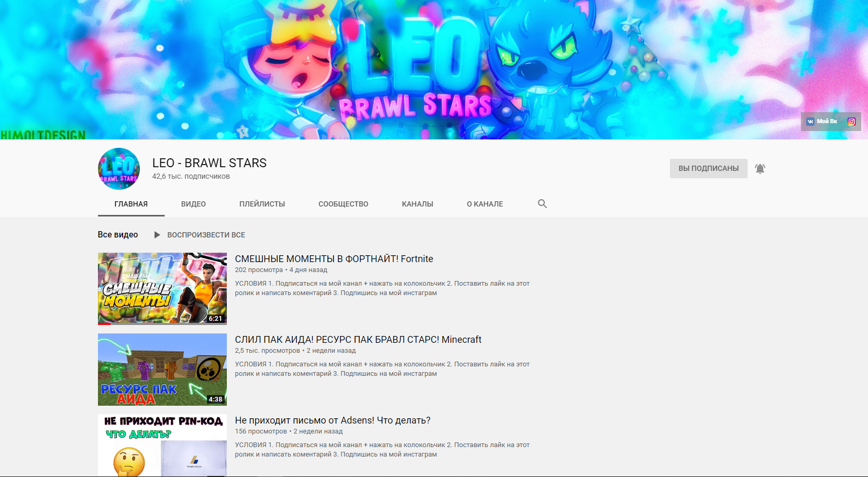The height and width of the screenshot is (477, 868).
Task: Click the Minecraft video description text
Action: coord(382,369)
